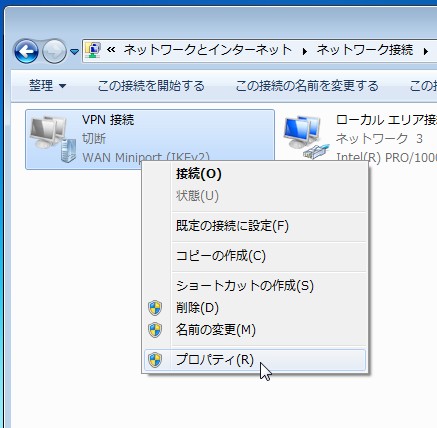Screen dimensions: 437x428
Task: Click the greyed Forward navigation arrow
Action: pyautogui.click(x=54, y=51)
